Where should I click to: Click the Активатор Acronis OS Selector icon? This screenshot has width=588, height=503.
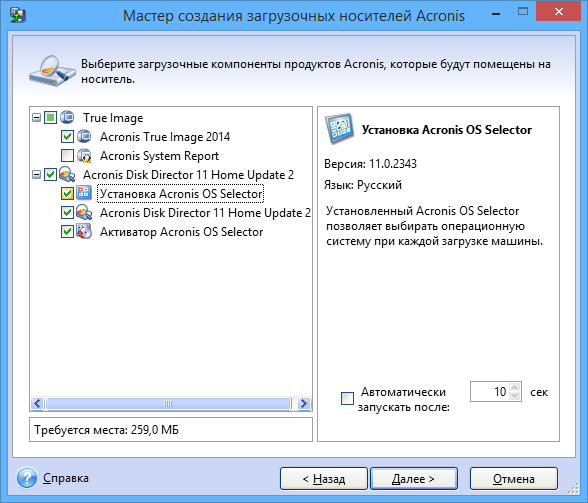[84, 231]
